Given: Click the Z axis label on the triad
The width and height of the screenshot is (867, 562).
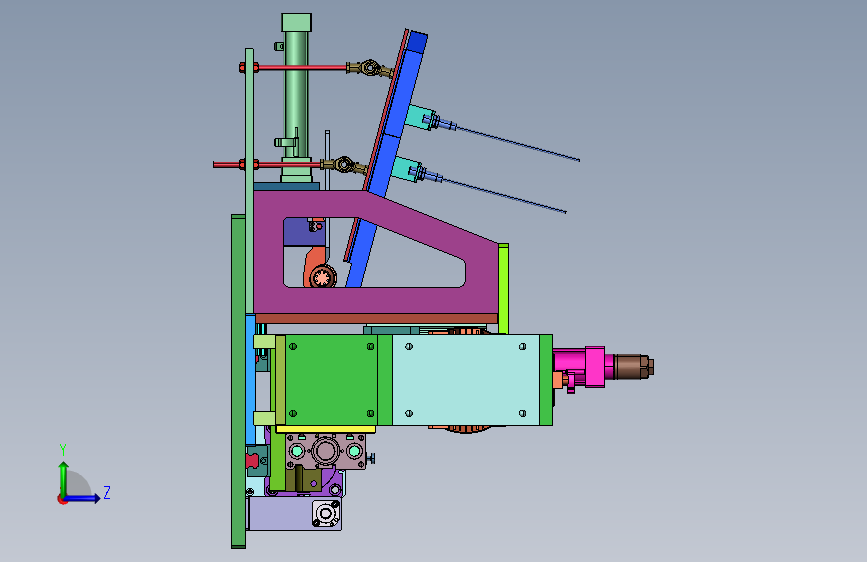Looking at the screenshot, I should pos(107,492).
